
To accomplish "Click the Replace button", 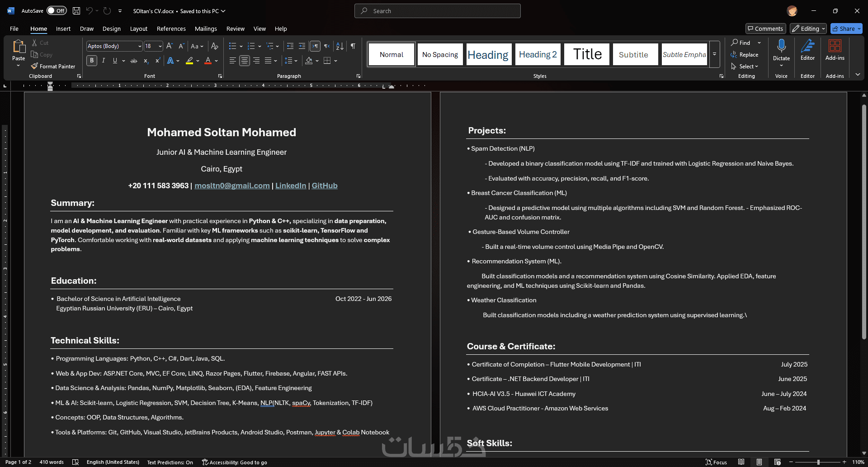I will (745, 54).
